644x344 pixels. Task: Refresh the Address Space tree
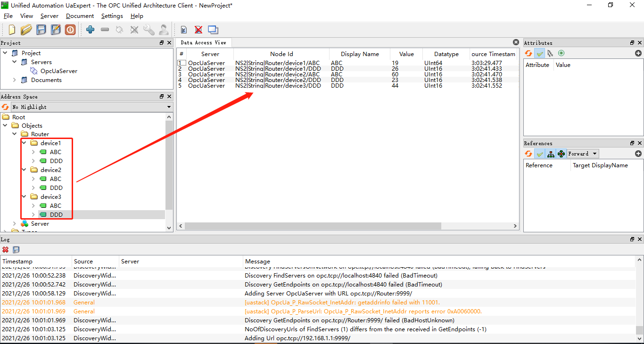click(5, 107)
